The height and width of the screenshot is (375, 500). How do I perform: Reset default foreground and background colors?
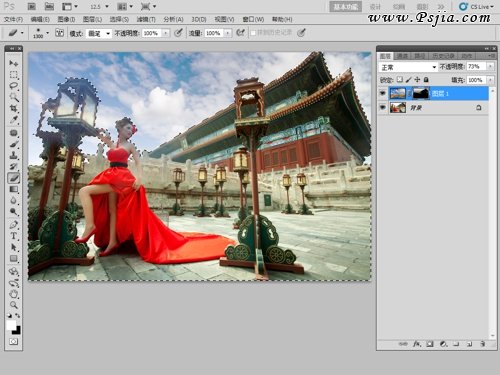9,315
